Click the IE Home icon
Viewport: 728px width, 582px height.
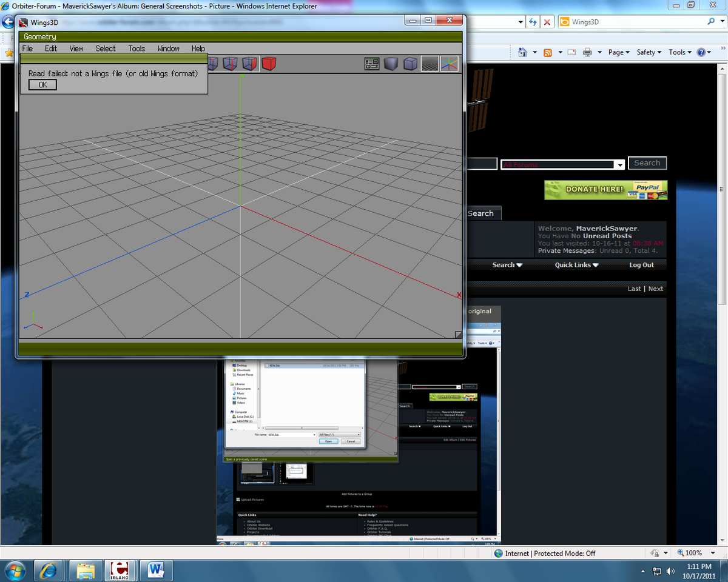tap(523, 52)
